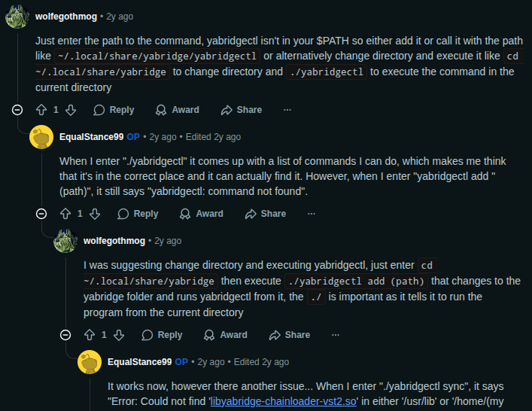This screenshot has width=532, height=411.
Task: Share the top wolfegothmog comment
Action: (242, 110)
